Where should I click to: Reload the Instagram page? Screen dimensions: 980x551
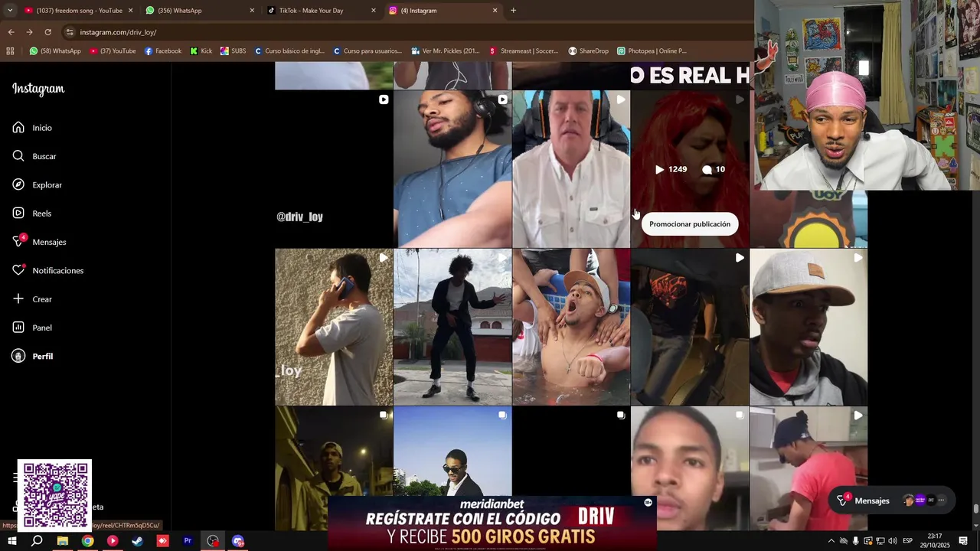[47, 32]
